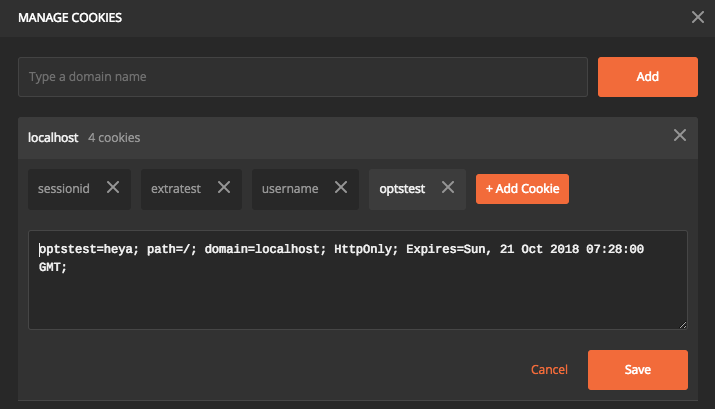This screenshot has width=715, height=409.
Task: Remove the localhost domain entry
Action: 680,135
